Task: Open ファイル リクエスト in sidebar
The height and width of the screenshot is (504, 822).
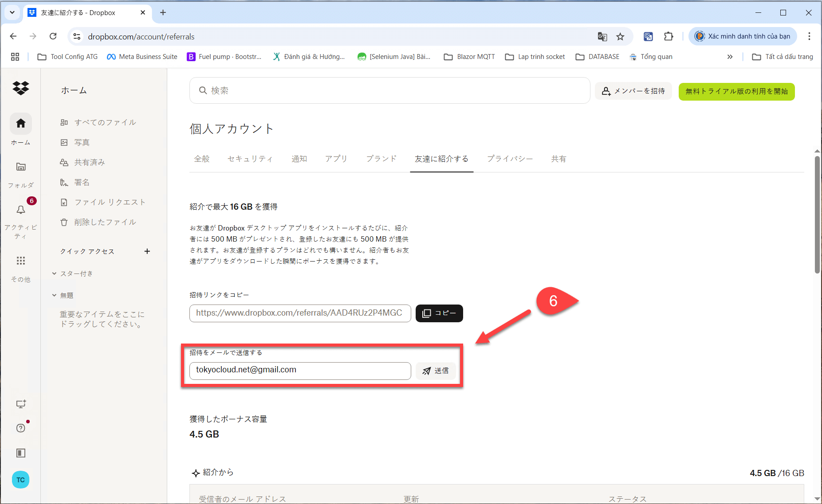Action: point(104,202)
